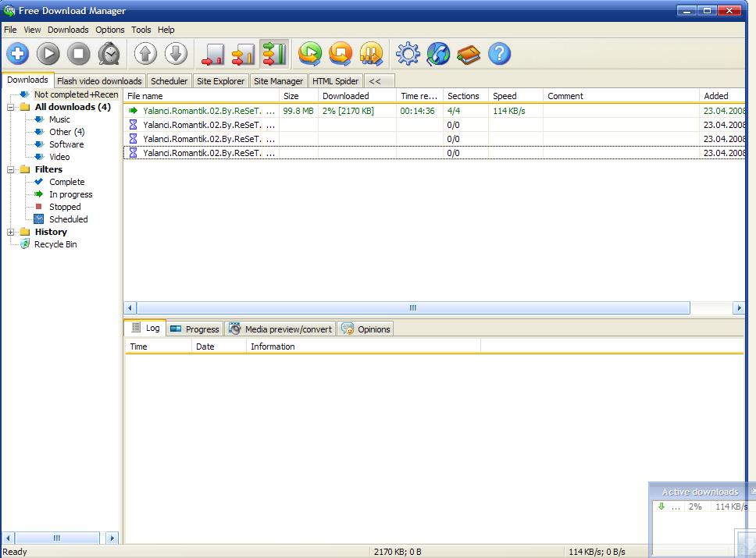
Task: Switch to the HTML Spider tab
Action: tap(336, 81)
